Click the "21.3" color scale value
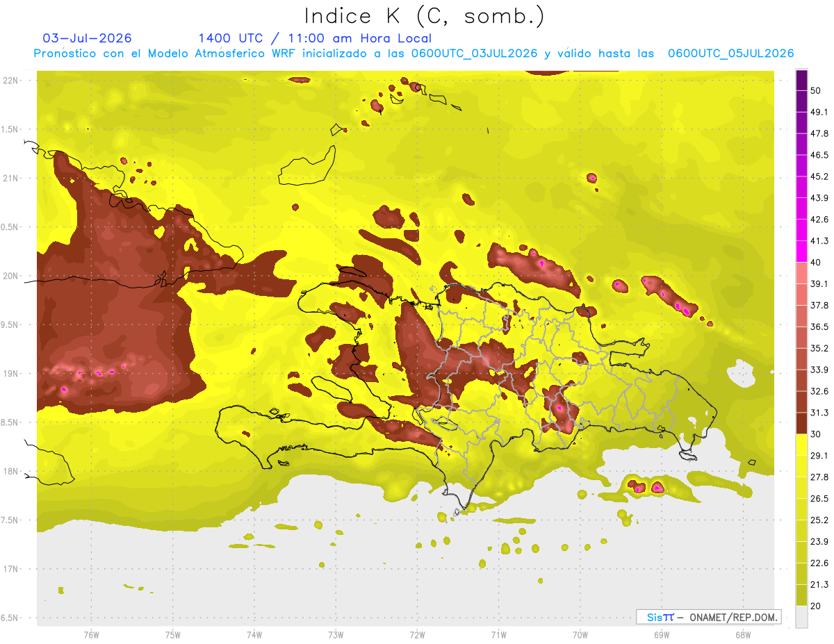This screenshot has height=644, width=834. pyautogui.click(x=819, y=584)
